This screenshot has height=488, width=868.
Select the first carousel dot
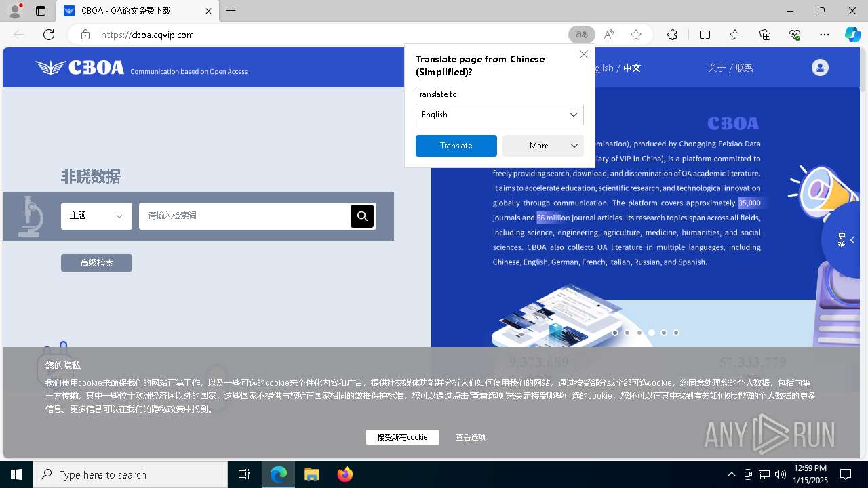(615, 333)
